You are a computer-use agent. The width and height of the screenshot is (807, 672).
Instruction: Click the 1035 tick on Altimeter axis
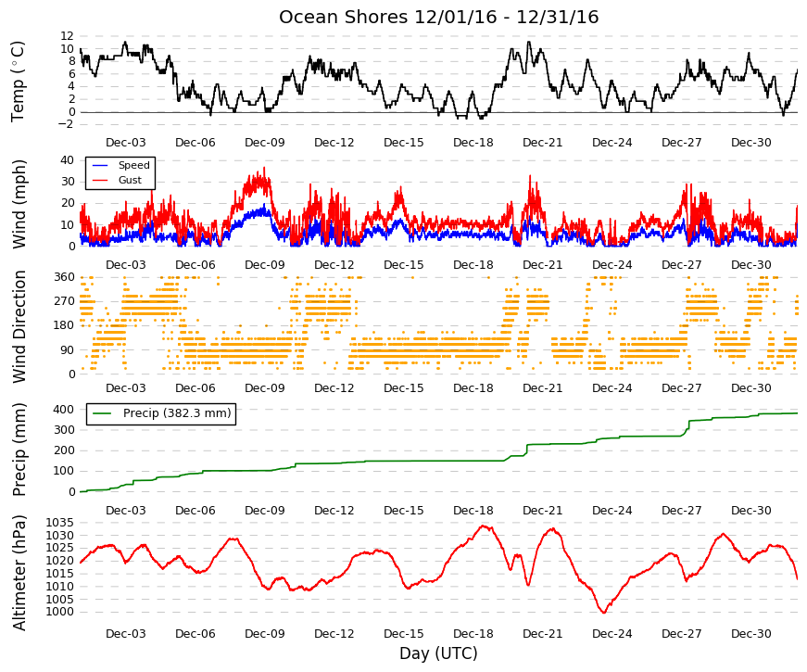(59, 523)
